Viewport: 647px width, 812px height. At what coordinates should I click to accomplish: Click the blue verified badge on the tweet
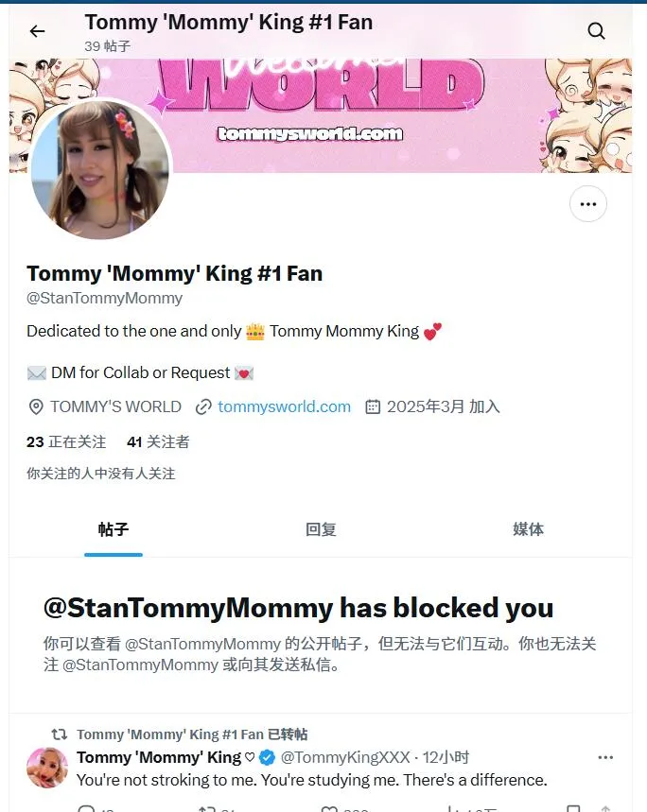point(267,757)
